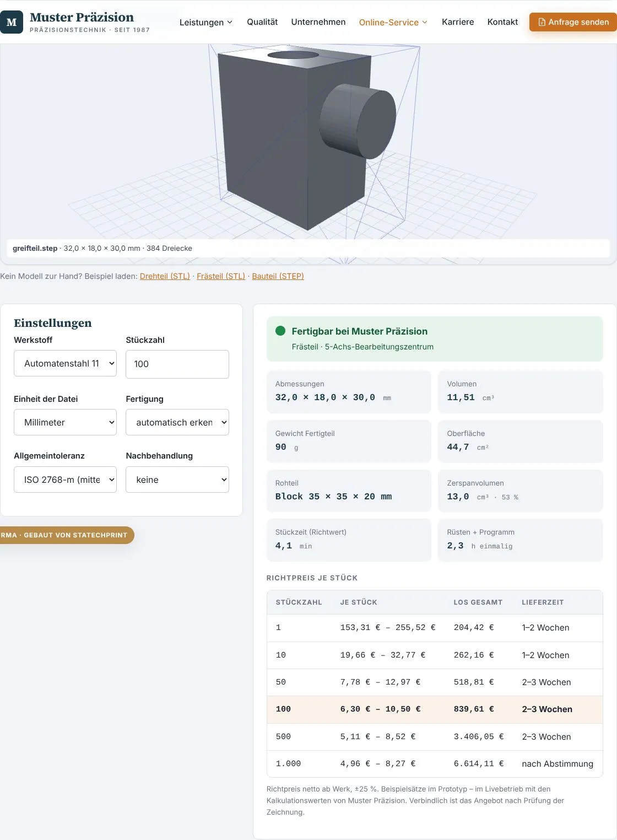Click the lot total 6.614,11 €
The image size is (617, 840).
pos(479,764)
